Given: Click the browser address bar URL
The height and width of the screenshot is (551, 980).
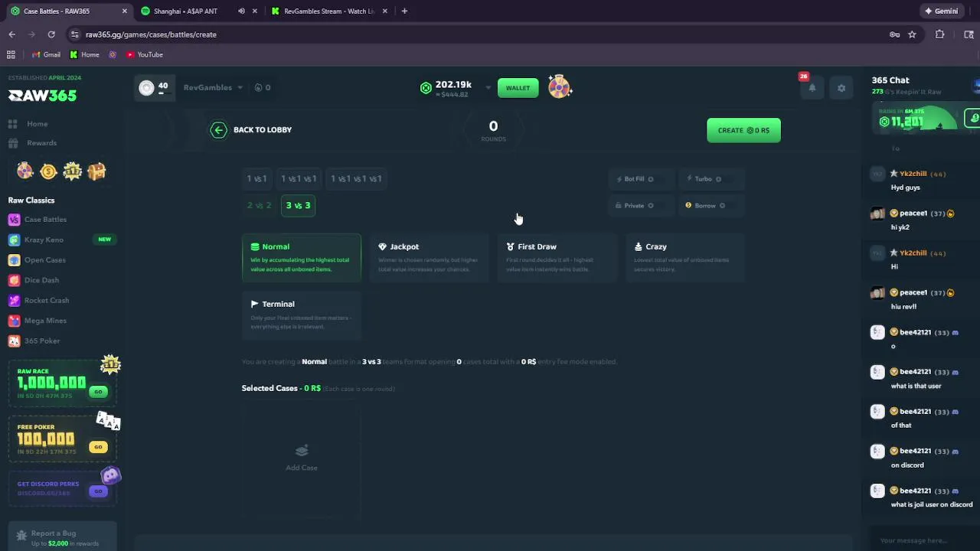Looking at the screenshot, I should point(151,34).
